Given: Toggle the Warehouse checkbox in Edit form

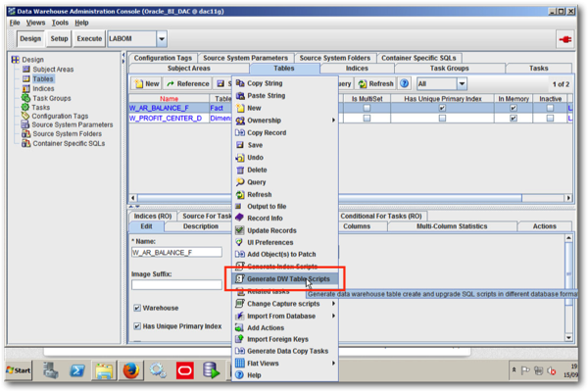Looking at the screenshot, I should point(137,308).
